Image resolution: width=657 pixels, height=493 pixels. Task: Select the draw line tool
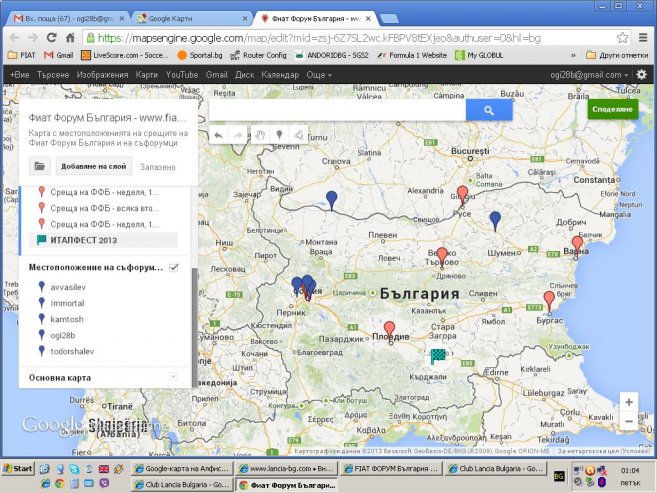[298, 135]
